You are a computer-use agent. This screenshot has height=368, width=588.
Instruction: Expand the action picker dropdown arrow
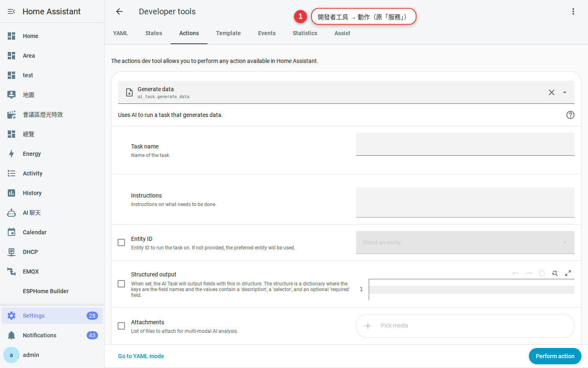[565, 92]
